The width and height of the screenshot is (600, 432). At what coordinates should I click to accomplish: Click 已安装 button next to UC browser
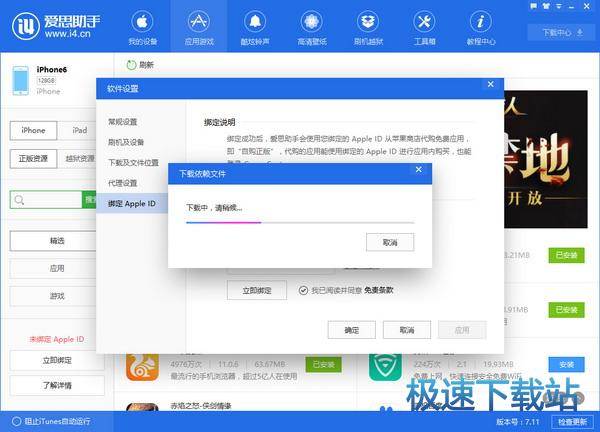[x=323, y=365]
